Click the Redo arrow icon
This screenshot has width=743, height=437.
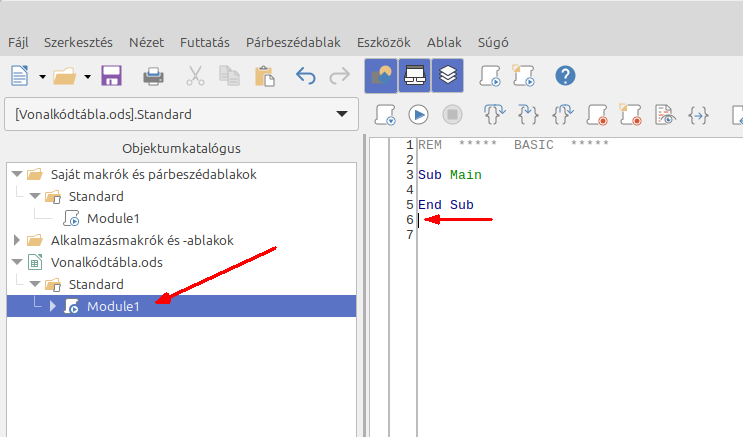point(340,76)
